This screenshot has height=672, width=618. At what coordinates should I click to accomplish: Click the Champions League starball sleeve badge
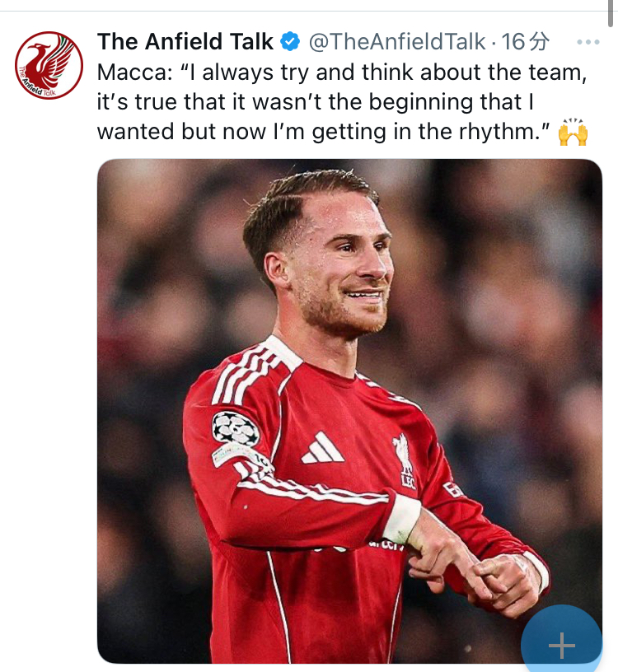(236, 428)
